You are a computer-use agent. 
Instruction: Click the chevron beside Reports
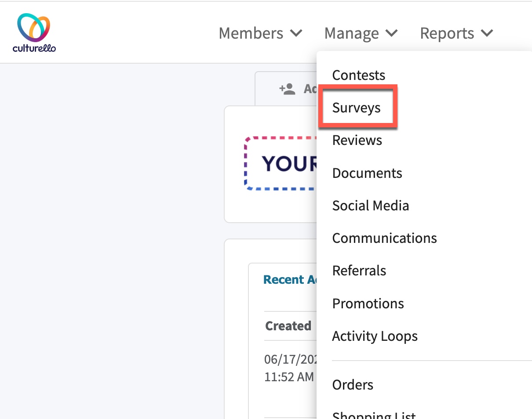coord(487,33)
